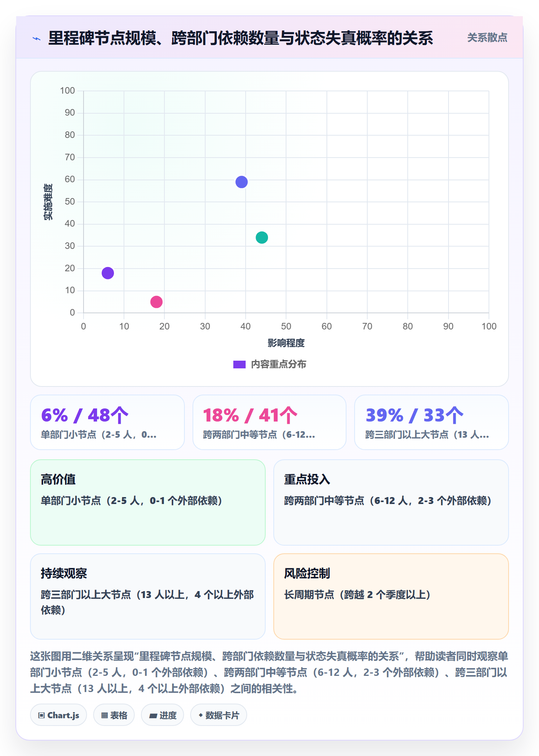Click the 进度 chip bar icon

[153, 716]
